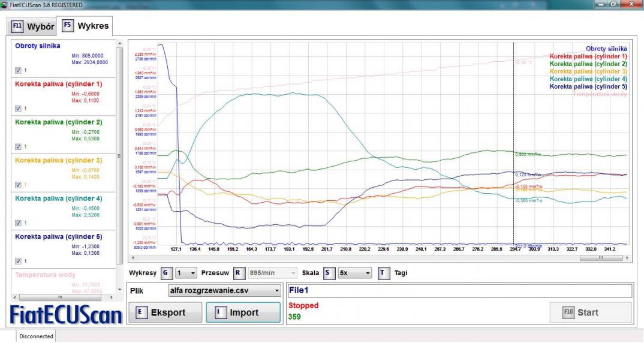644x343 pixels.
Task: Select the Wykres tab
Action: coord(84,27)
